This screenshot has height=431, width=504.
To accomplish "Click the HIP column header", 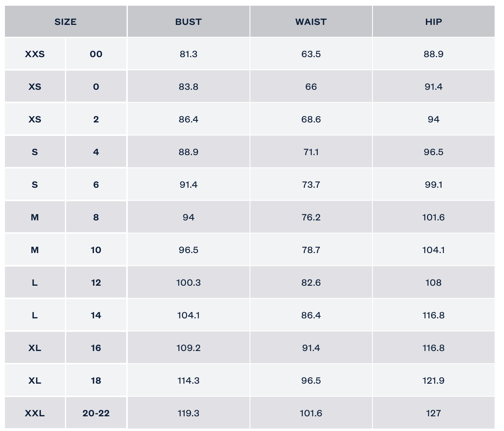I will click(433, 22).
